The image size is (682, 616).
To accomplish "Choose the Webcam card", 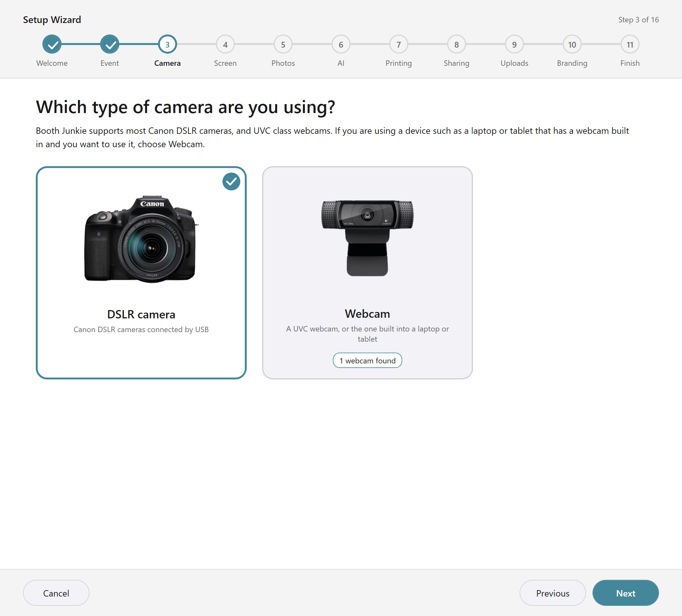I will click(x=368, y=272).
